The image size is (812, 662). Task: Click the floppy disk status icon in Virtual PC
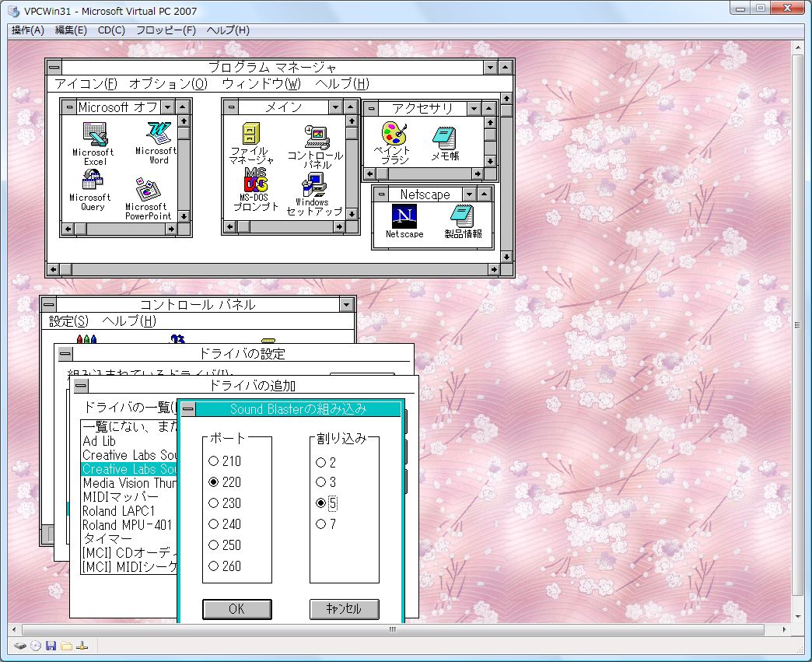(51, 646)
